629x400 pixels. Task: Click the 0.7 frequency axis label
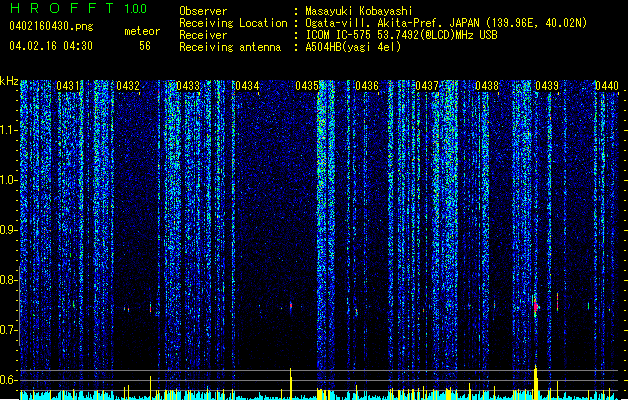click(9, 330)
